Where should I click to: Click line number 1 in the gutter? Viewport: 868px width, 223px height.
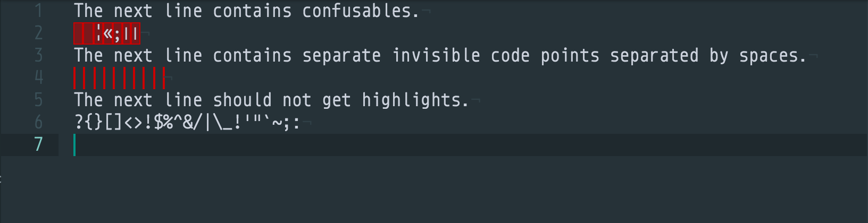tap(38, 11)
